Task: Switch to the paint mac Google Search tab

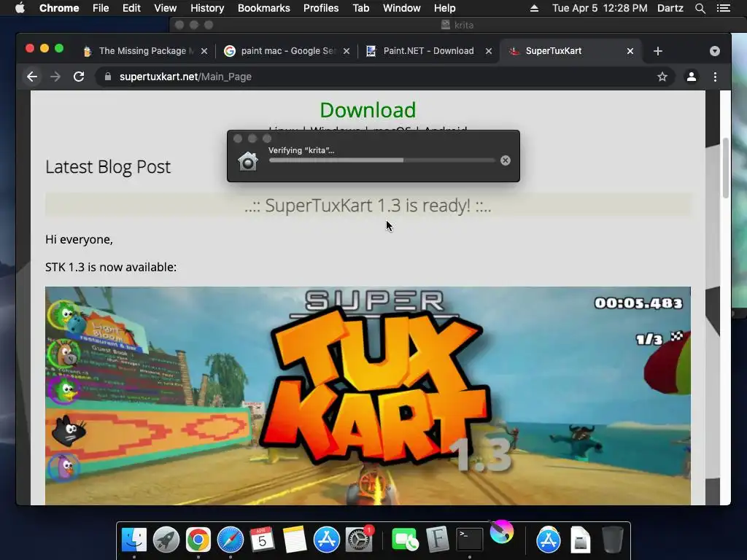Action: point(287,51)
